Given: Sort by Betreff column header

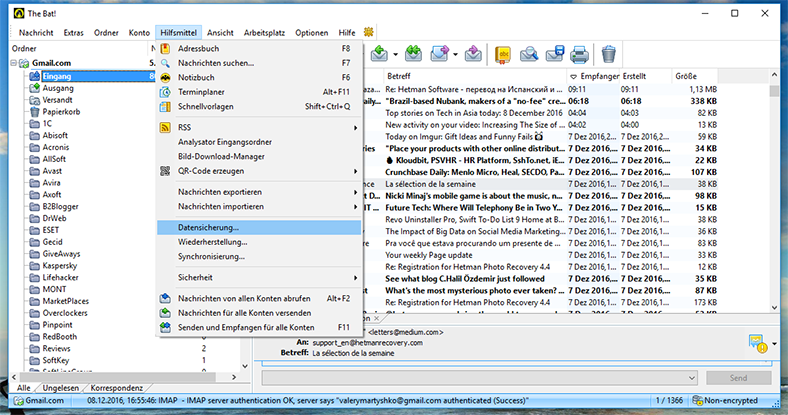Looking at the screenshot, I should pyautogui.click(x=475, y=76).
